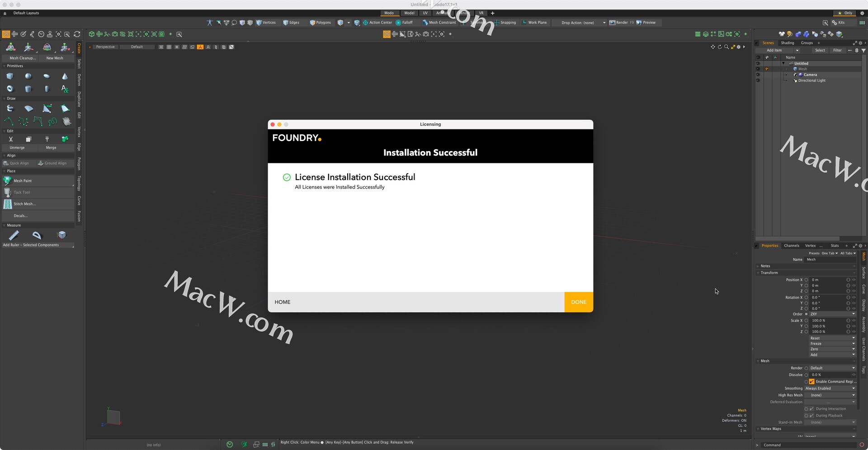
Task: Toggle visibility of Camera item
Action: (x=758, y=75)
